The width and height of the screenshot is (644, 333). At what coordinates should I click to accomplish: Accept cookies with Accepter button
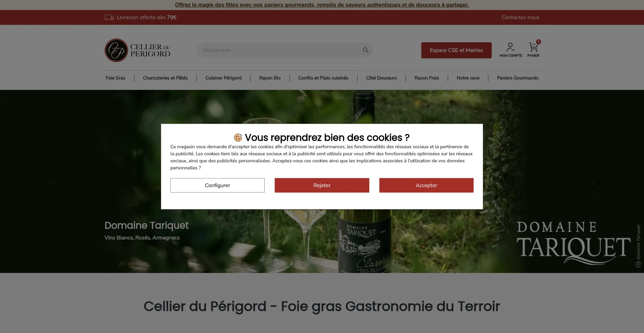[x=426, y=185]
